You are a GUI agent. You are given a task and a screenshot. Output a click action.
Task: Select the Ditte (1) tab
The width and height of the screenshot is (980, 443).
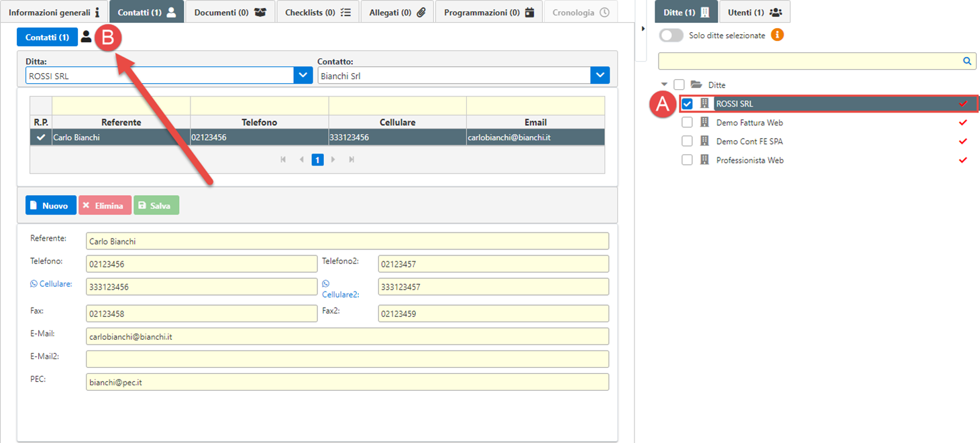tap(686, 12)
